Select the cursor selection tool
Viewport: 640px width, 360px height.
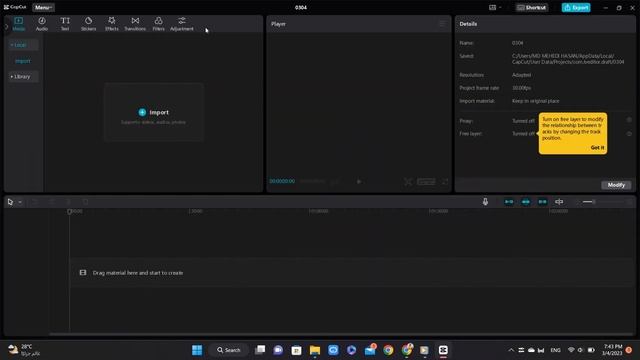click(x=10, y=202)
